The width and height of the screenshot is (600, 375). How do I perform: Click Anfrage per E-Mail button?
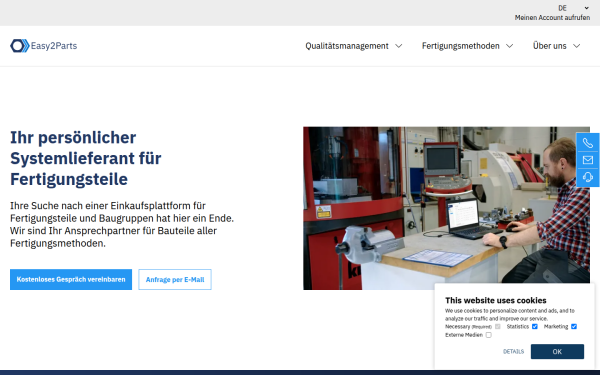pos(175,279)
